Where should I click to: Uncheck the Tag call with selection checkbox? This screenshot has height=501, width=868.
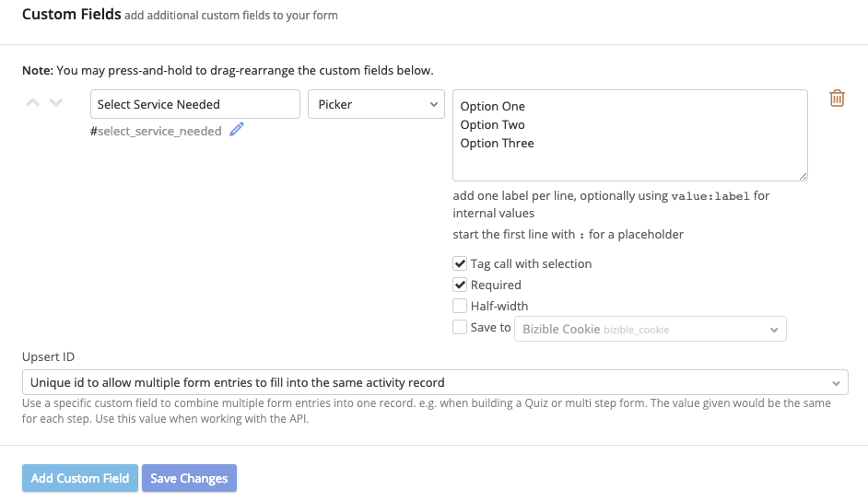tap(460, 263)
